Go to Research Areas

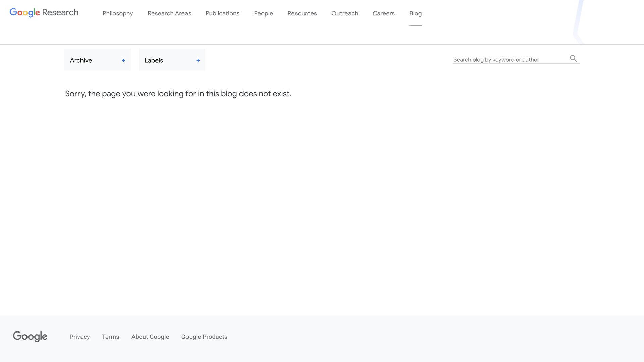coord(169,13)
